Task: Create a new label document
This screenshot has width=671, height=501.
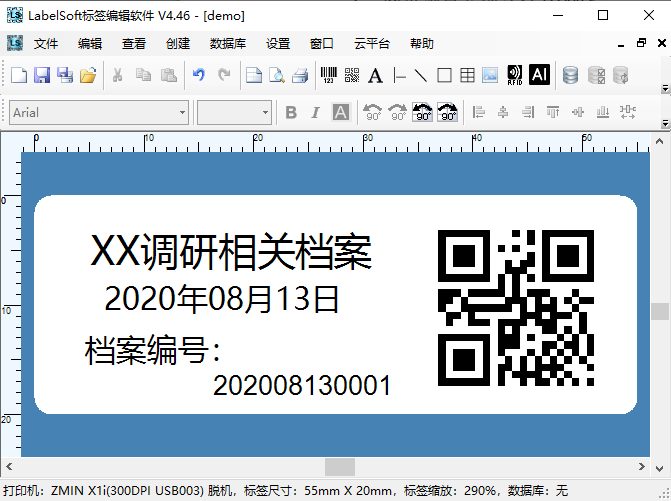Action: pos(19,75)
